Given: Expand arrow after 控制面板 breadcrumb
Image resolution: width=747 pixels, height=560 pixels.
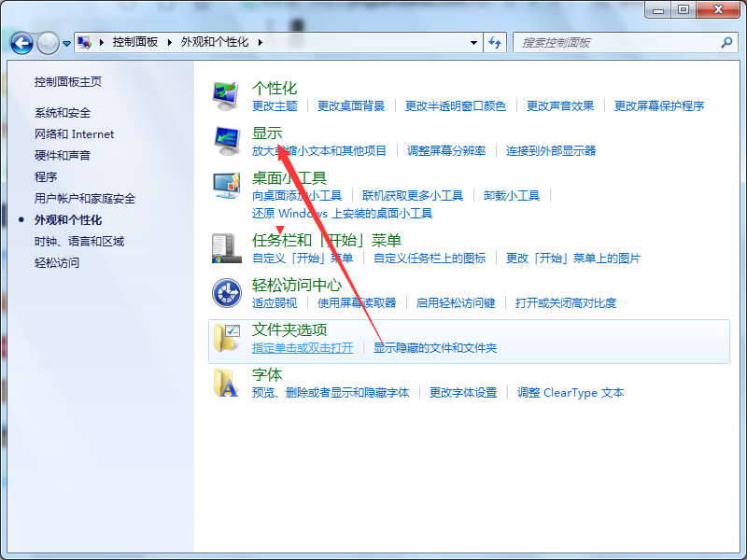Looking at the screenshot, I should (x=169, y=42).
